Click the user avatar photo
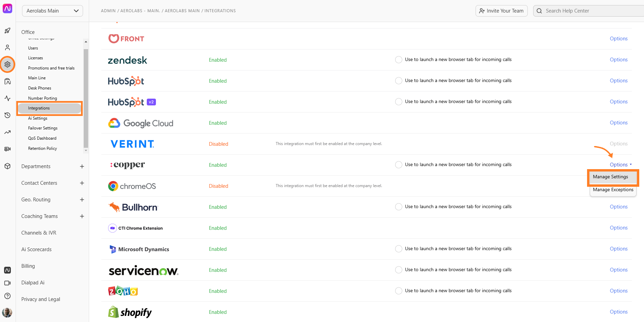644x322 pixels. point(7,312)
